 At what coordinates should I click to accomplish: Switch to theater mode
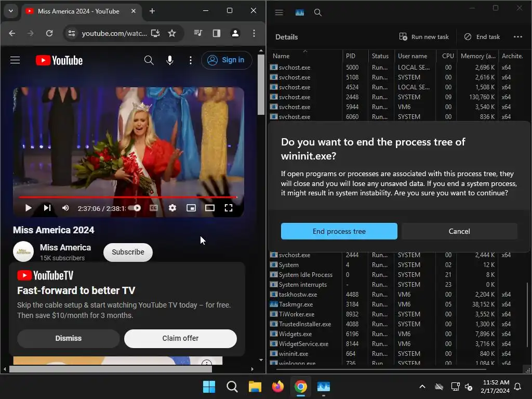pos(210,208)
